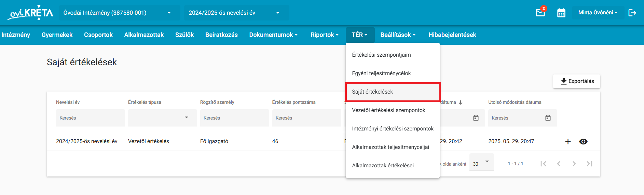Click the Rögzítő személy search field
644x195 pixels.
coord(234,118)
